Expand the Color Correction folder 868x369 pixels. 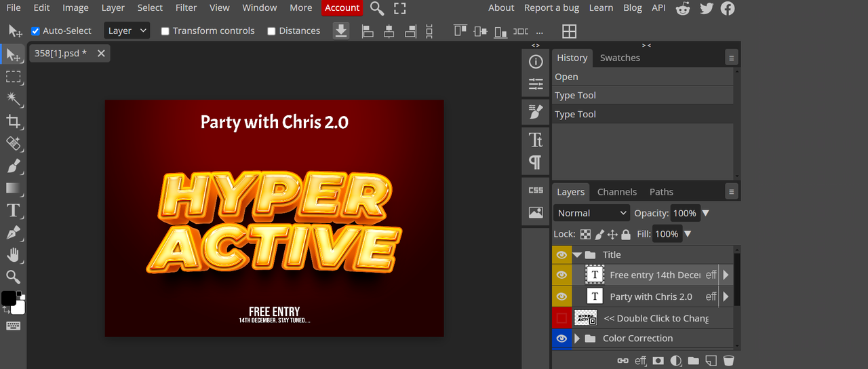pos(577,338)
